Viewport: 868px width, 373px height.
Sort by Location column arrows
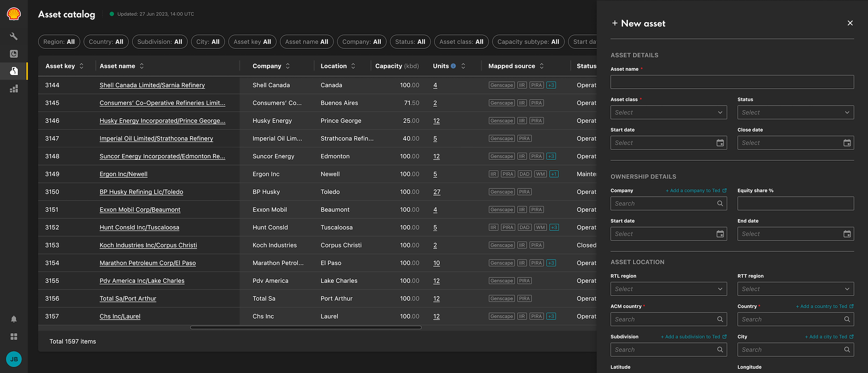[x=353, y=66]
